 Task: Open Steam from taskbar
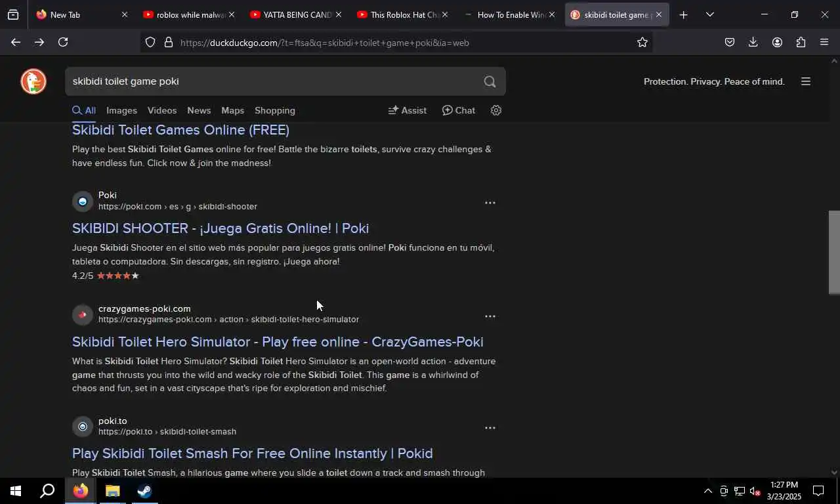pyautogui.click(x=144, y=491)
